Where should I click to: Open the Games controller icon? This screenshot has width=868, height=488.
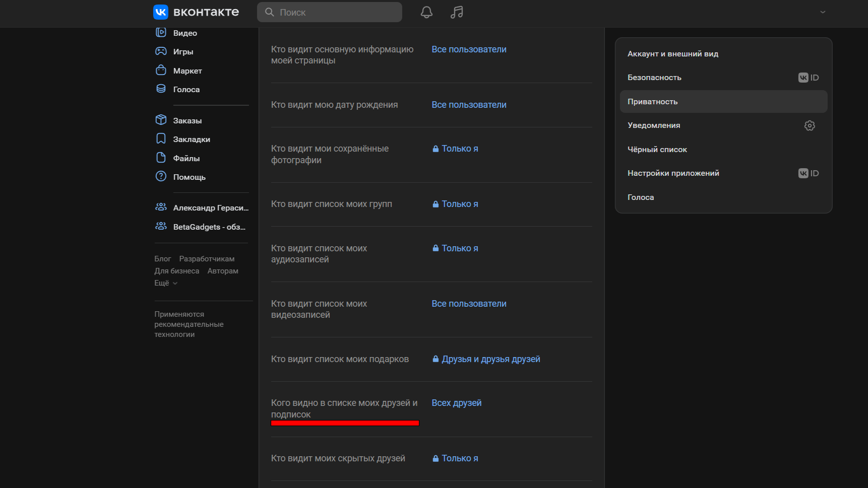(x=161, y=51)
